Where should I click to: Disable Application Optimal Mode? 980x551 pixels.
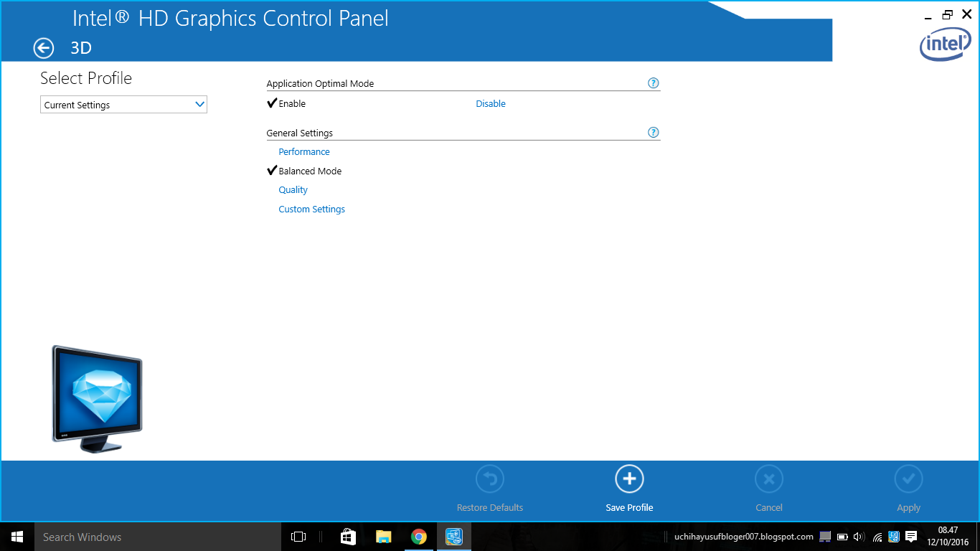491,104
